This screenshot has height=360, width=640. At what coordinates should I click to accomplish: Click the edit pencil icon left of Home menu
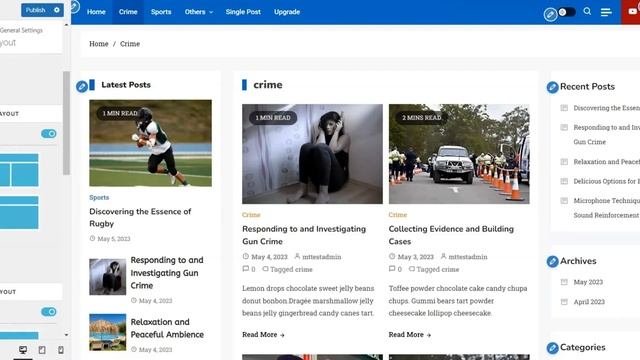click(75, 7)
